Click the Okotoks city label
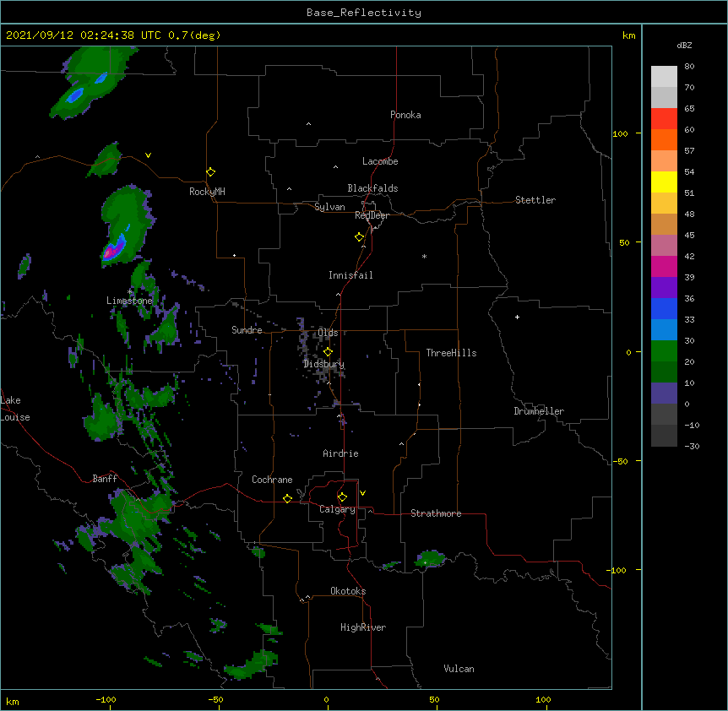The image size is (728, 711). pos(348,591)
